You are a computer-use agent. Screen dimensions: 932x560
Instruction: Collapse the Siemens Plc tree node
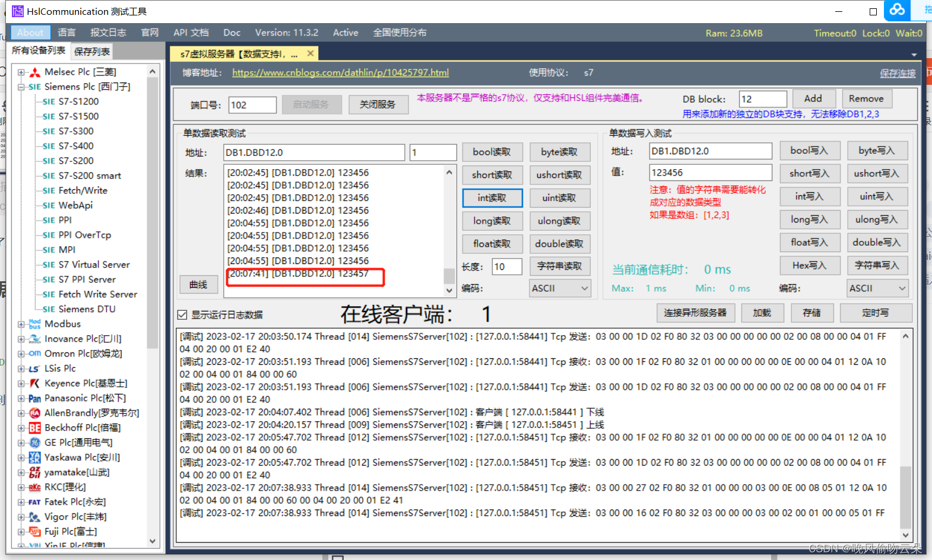(21, 87)
